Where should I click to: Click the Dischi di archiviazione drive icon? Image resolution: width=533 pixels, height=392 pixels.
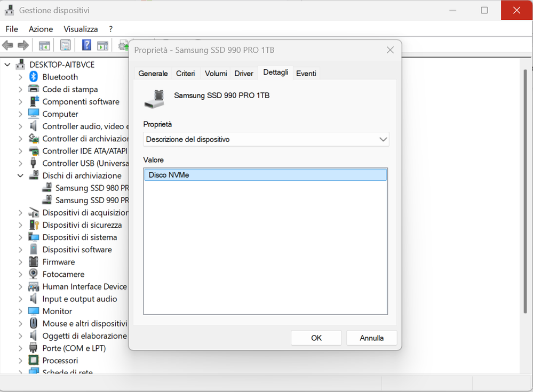click(x=33, y=175)
